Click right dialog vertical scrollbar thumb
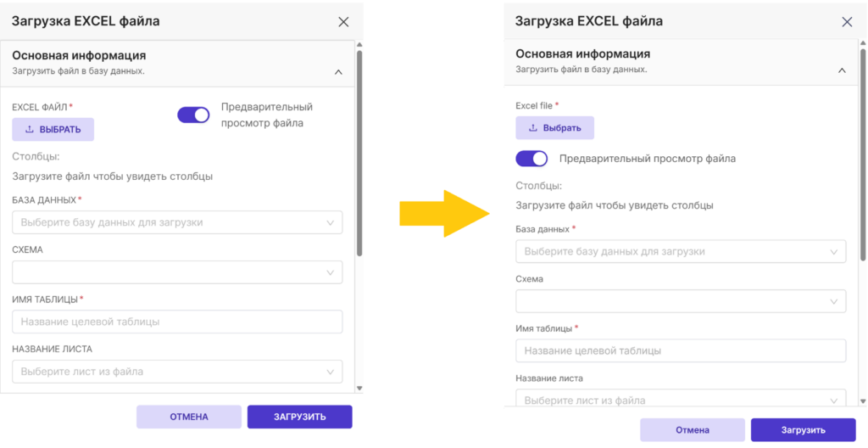This screenshot has width=868, height=448. [862, 154]
